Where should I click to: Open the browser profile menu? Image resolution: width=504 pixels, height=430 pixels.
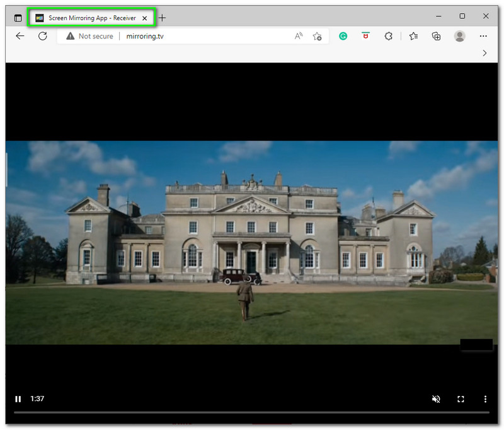tap(460, 37)
